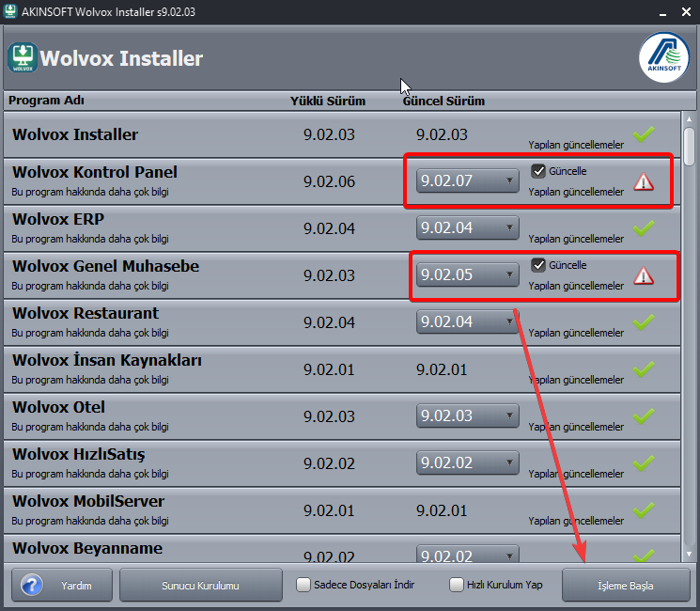Uncheck Güncelle for Wolvox Genel Muhasebe

538,265
